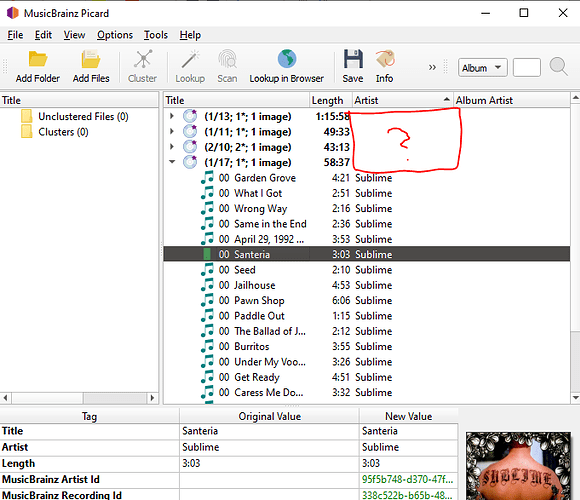
Task: Click the Scan fingerprint icon
Action: click(x=227, y=59)
